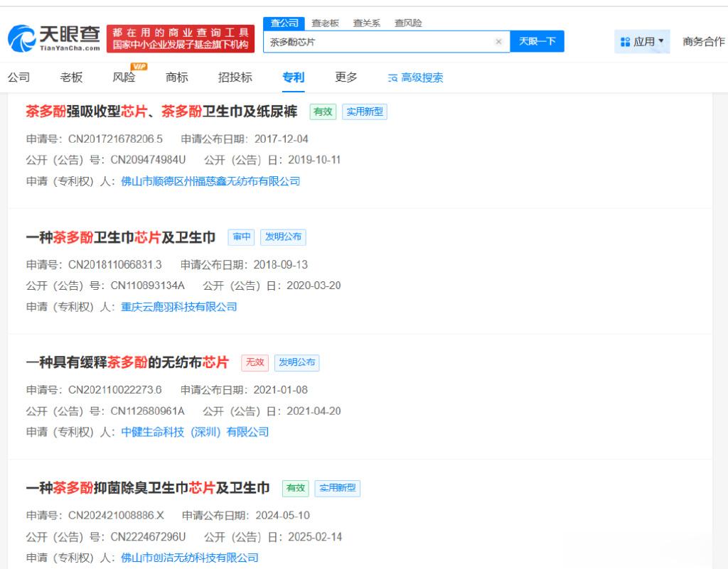Click application date 2024-05-10
728x569 pixels.
tap(282, 516)
